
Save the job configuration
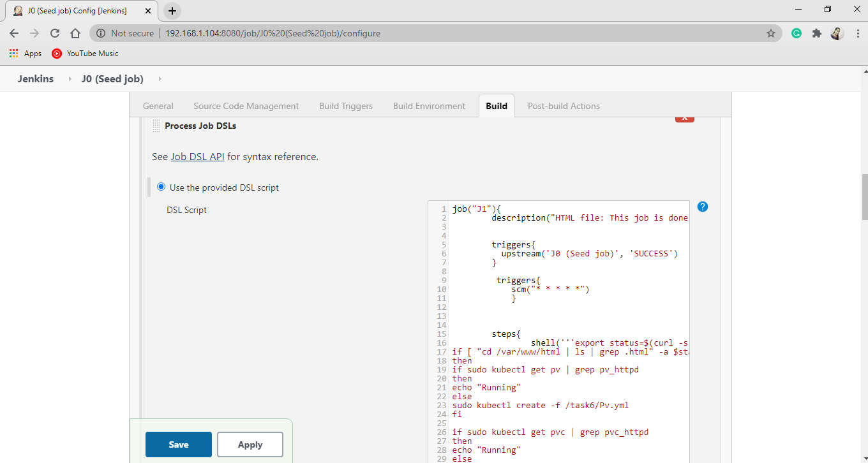tap(178, 445)
